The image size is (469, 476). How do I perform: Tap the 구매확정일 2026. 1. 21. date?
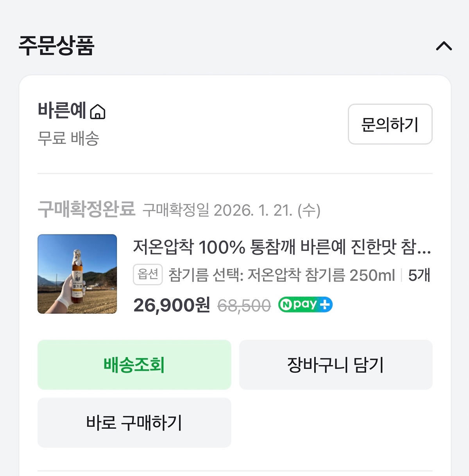pyautogui.click(x=231, y=210)
